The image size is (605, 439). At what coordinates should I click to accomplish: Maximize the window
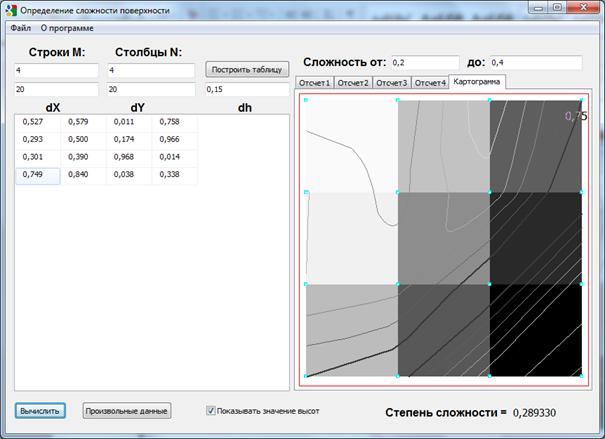coord(557,8)
